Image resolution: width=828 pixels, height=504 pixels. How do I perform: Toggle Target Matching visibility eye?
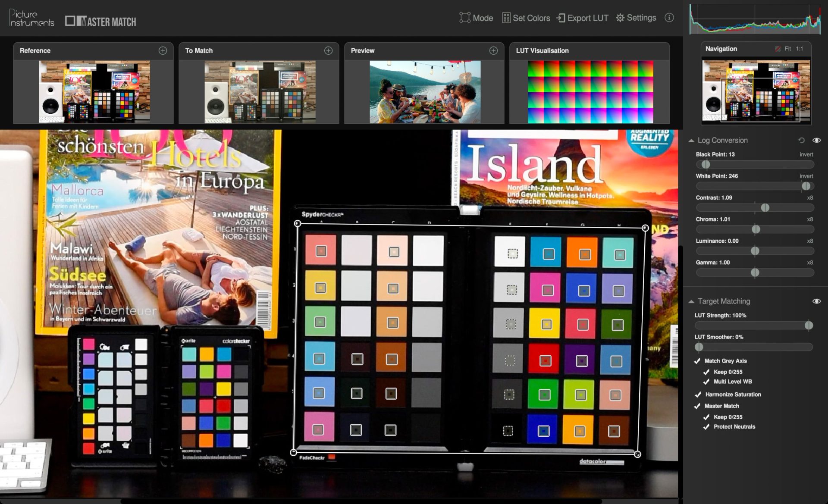tap(816, 301)
